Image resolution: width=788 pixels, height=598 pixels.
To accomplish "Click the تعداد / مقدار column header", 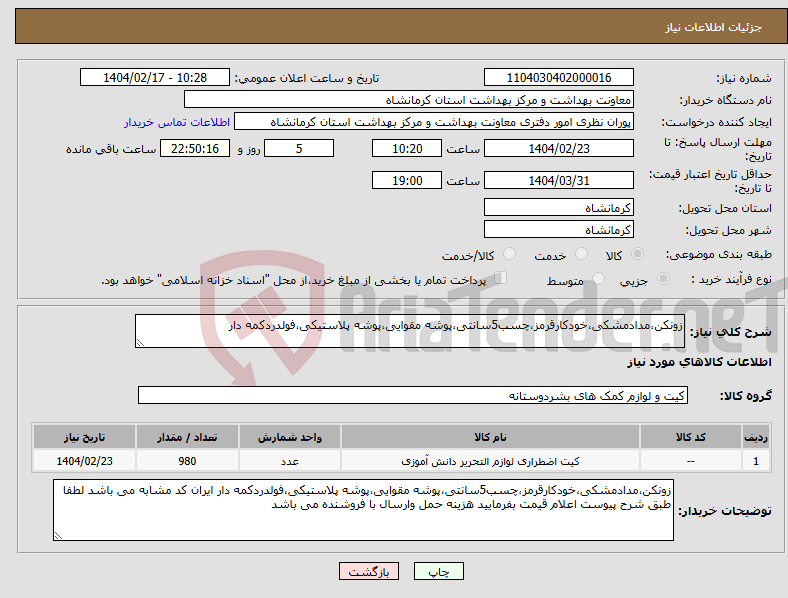I will tap(187, 437).
